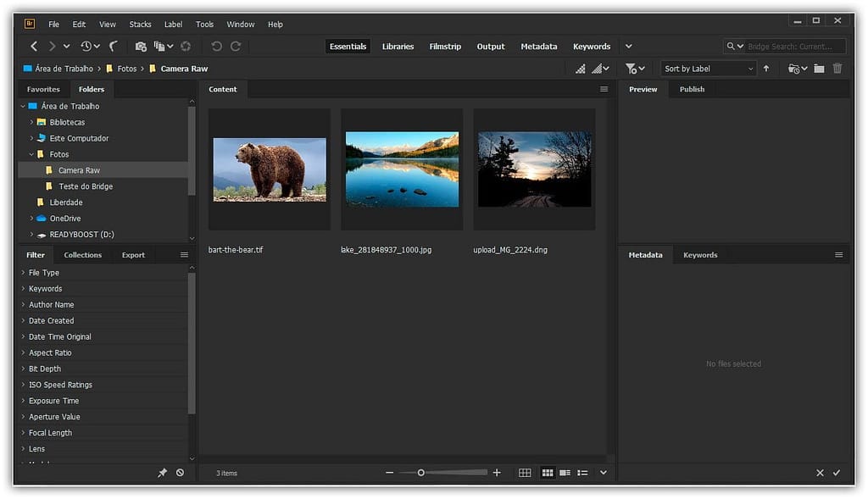
Task: Click the thumbnail size slider
Action: pyautogui.click(x=421, y=473)
